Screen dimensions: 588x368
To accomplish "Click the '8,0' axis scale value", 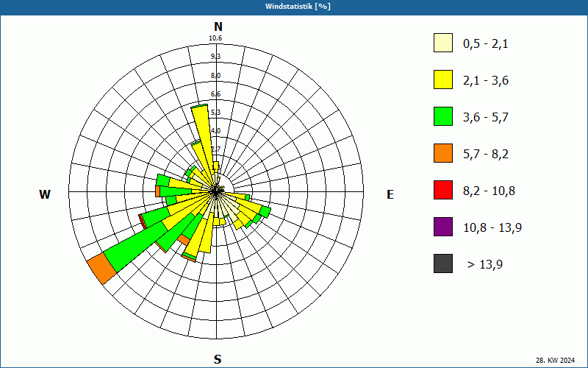I will click(215, 76).
